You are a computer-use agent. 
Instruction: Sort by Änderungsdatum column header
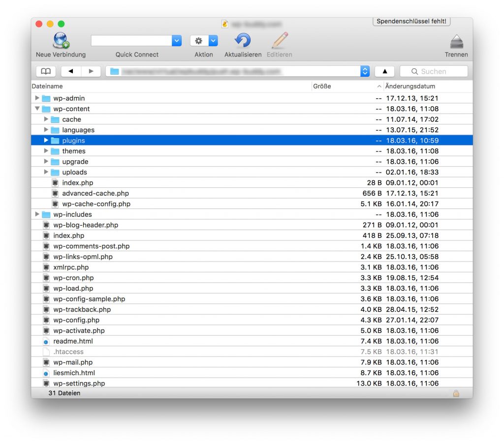[x=410, y=87]
